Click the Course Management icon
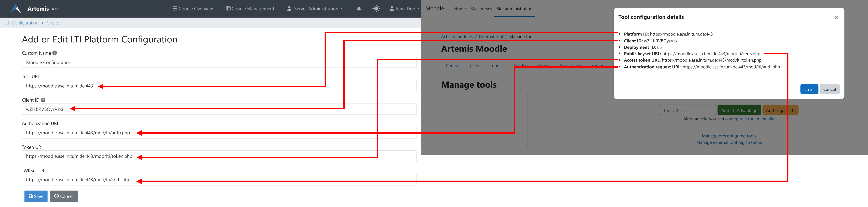The height and width of the screenshot is (207, 868). coord(228,8)
